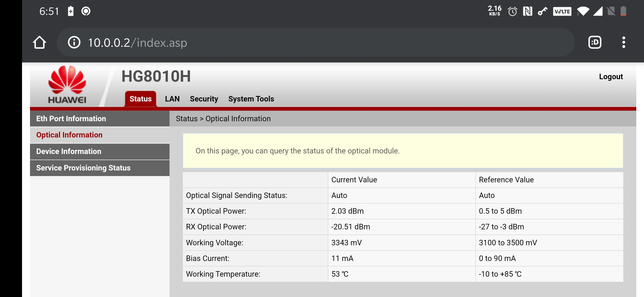The image size is (644, 297).
Task: Select the Status tab
Action: pyautogui.click(x=140, y=99)
